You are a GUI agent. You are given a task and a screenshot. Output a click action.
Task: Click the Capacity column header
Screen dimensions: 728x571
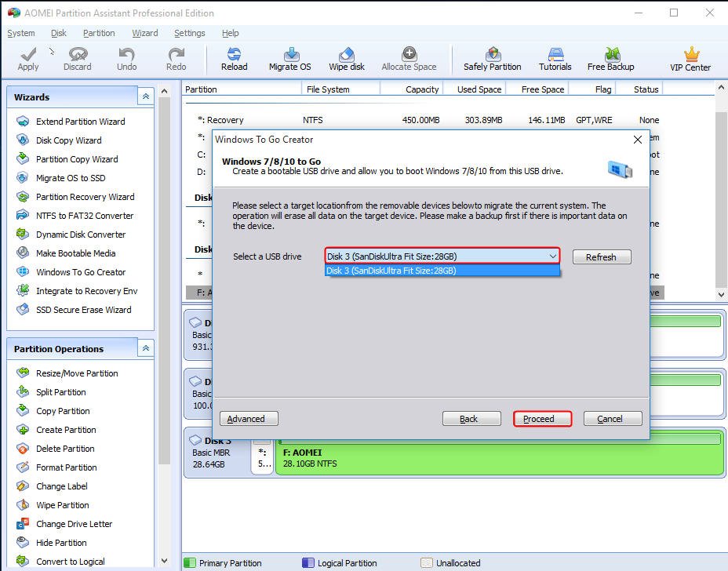tap(412, 89)
